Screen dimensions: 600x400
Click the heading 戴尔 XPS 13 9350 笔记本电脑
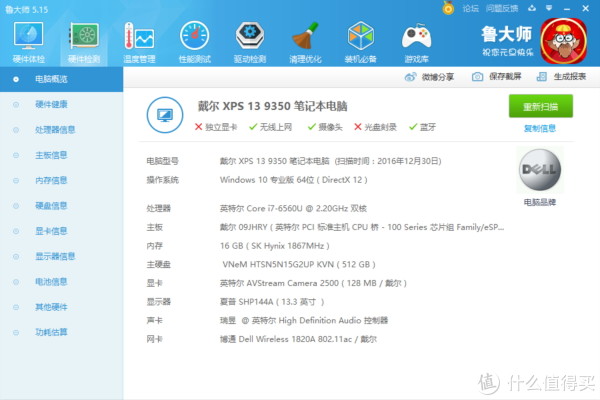pyautogui.click(x=272, y=106)
